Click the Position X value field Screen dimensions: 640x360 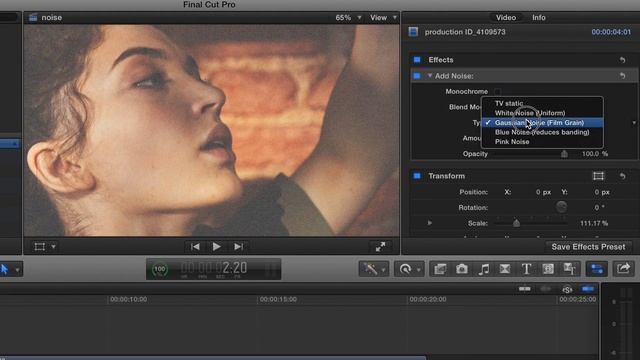tap(543, 192)
